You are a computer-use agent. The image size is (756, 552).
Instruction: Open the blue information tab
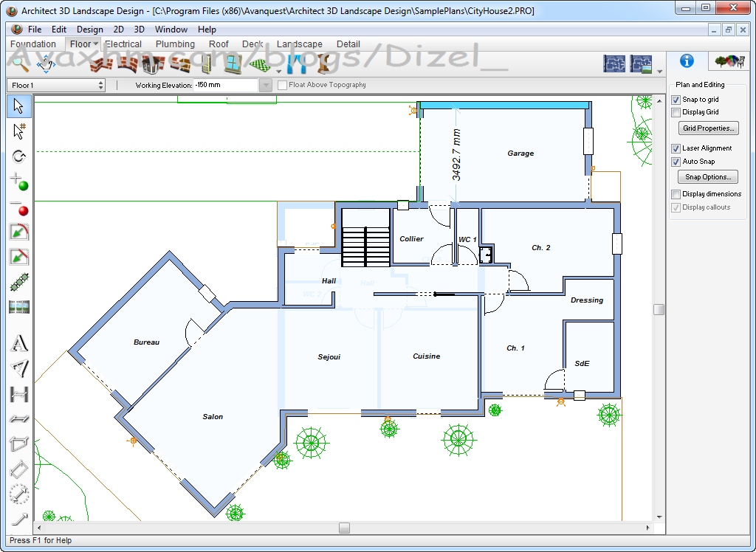pos(687,61)
